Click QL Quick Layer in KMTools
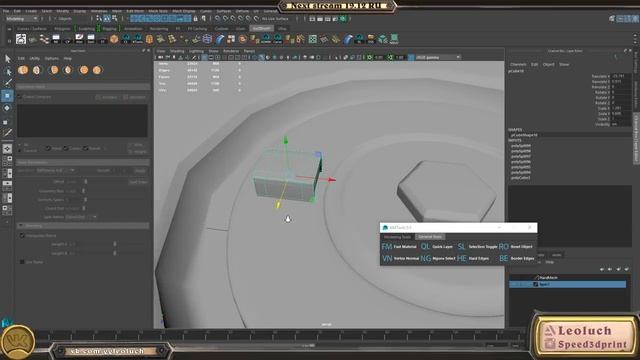 click(x=437, y=247)
